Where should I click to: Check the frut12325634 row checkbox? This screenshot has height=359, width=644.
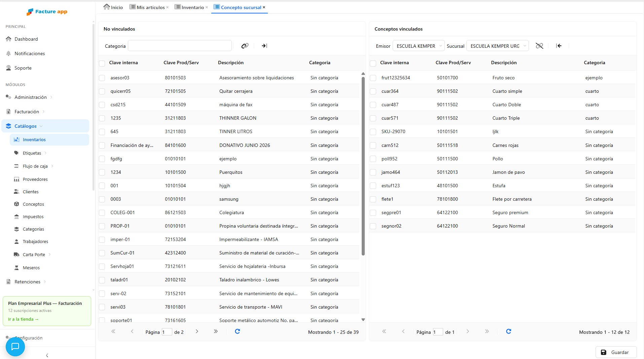(373, 78)
